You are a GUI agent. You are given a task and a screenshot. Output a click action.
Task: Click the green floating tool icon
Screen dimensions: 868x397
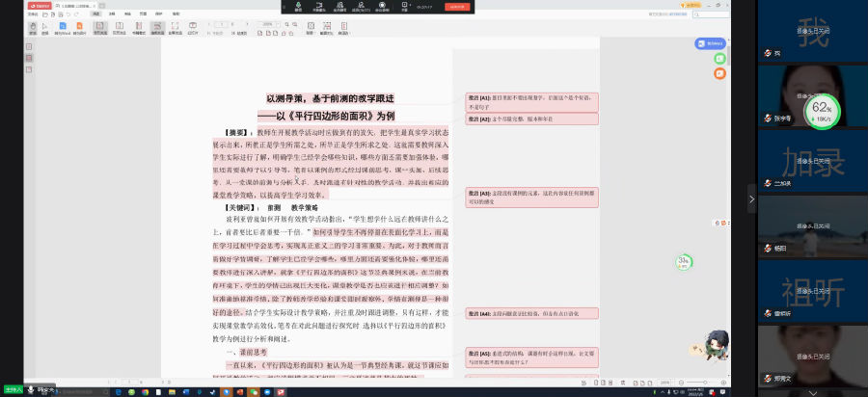(x=719, y=59)
